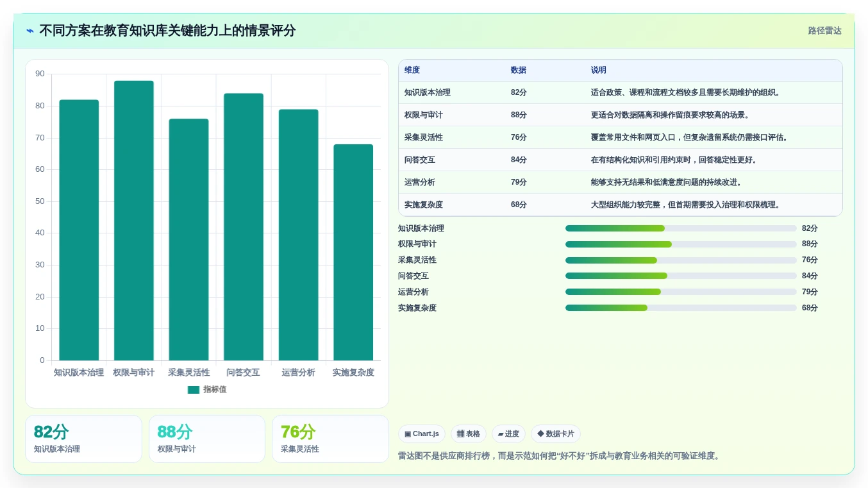Image resolution: width=868 pixels, height=488 pixels.
Task: Click the footnote starting 雷达图不是供应商排行榜
Action: click(x=560, y=456)
